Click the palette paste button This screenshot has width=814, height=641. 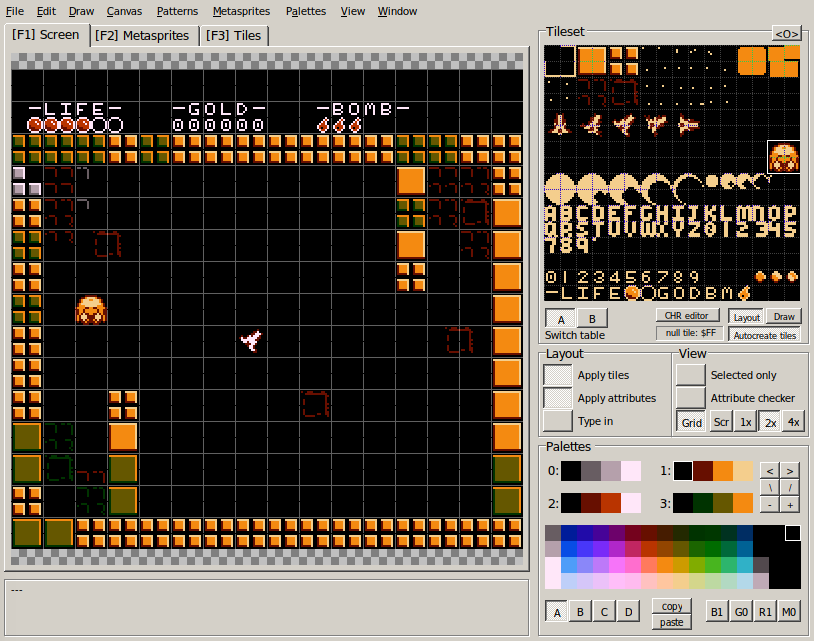tap(672, 622)
